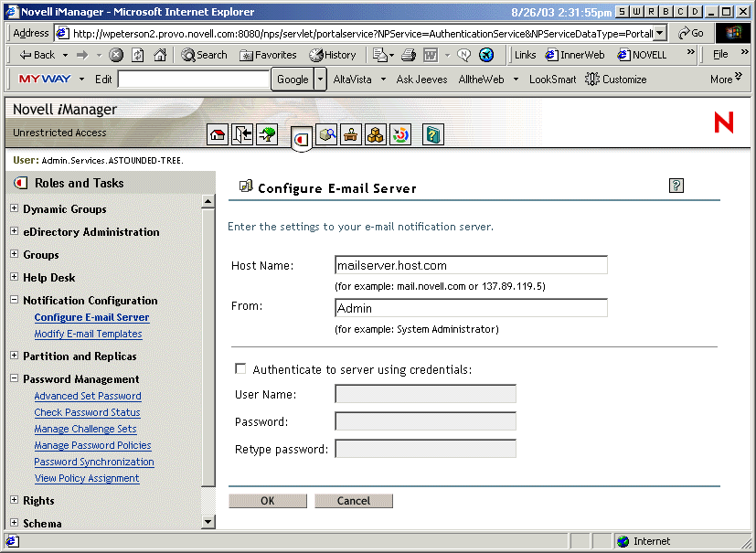756x553 pixels.
Task: Select the Home icon in iManager toolbar
Action: (217, 134)
